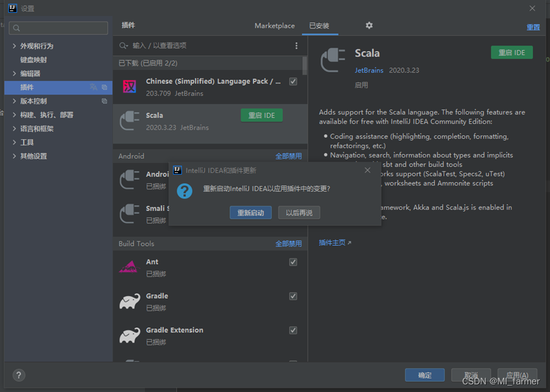This screenshot has height=392, width=550.
Task: Click the Scala logo in the detail panel
Action: click(x=333, y=60)
